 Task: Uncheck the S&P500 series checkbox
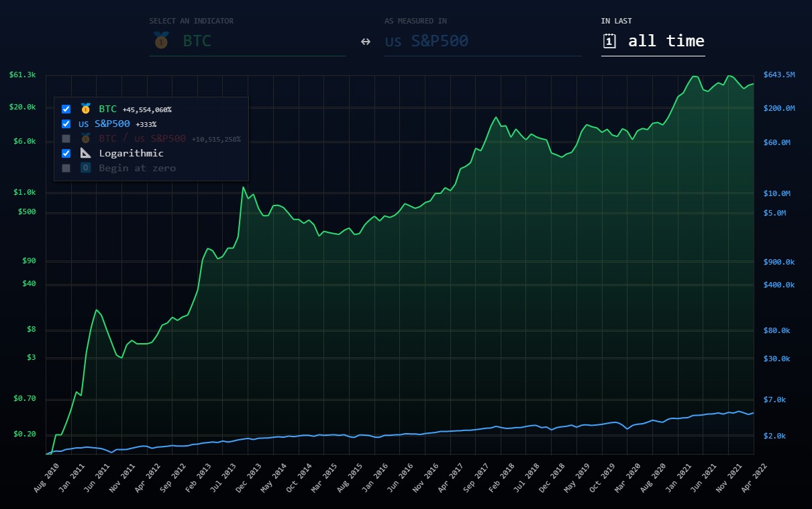pos(66,124)
